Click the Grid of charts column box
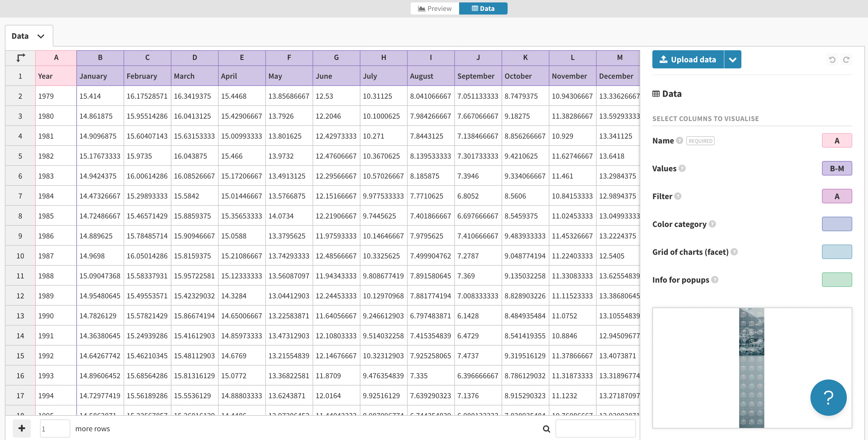 [837, 252]
